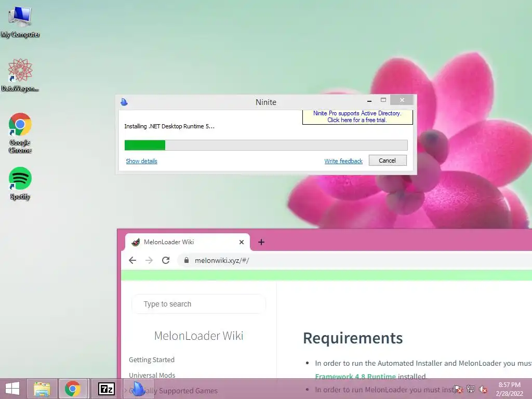The height and width of the screenshot is (399, 532).
Task: Open the My Computer desktop icon
Action: 20,21
